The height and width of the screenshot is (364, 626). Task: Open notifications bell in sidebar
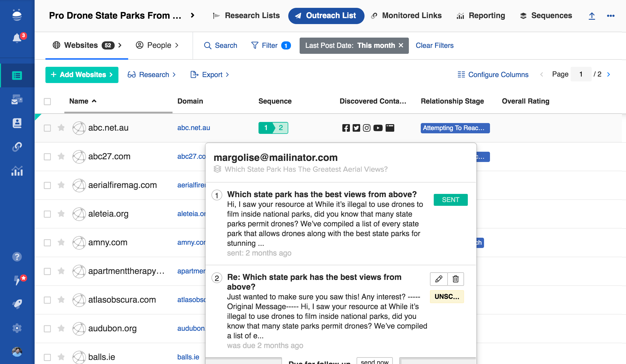(17, 38)
